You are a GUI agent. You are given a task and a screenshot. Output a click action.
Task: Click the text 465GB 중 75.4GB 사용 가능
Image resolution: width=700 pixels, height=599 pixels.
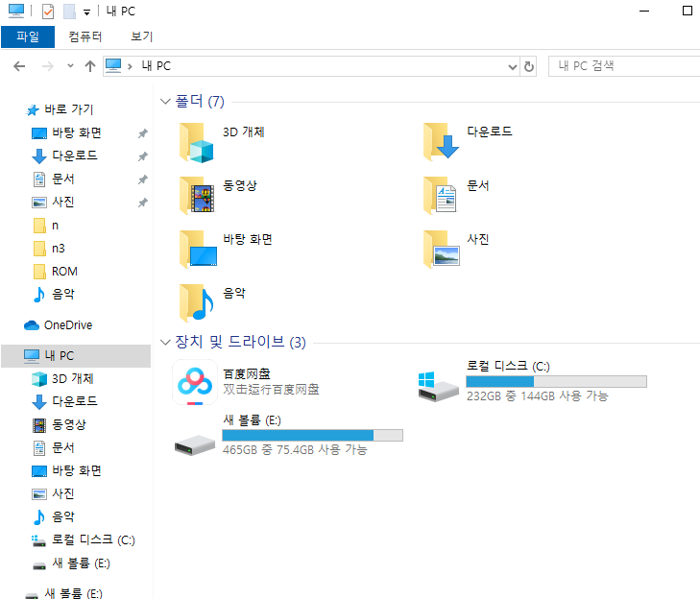coord(295,450)
